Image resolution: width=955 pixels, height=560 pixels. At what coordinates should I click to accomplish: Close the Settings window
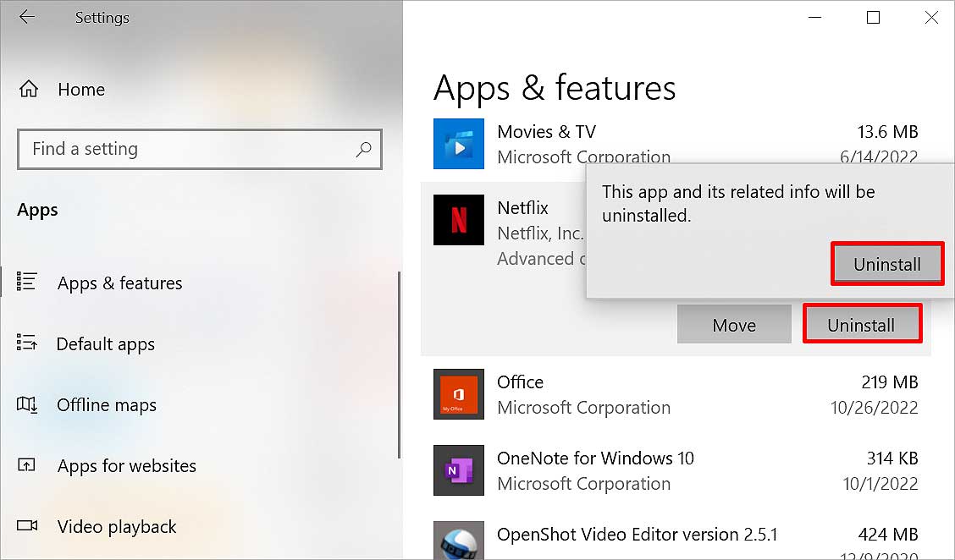[x=931, y=18]
